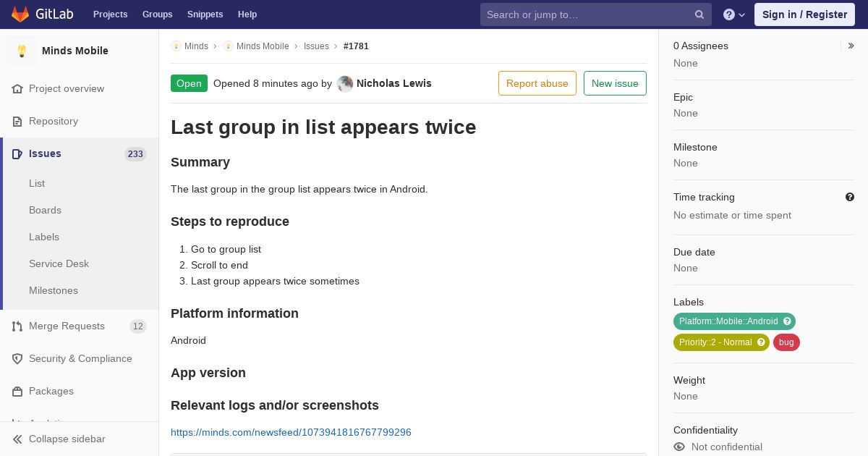This screenshot has height=456, width=868.
Task: Click the search magnifier icon
Action: pos(699,14)
